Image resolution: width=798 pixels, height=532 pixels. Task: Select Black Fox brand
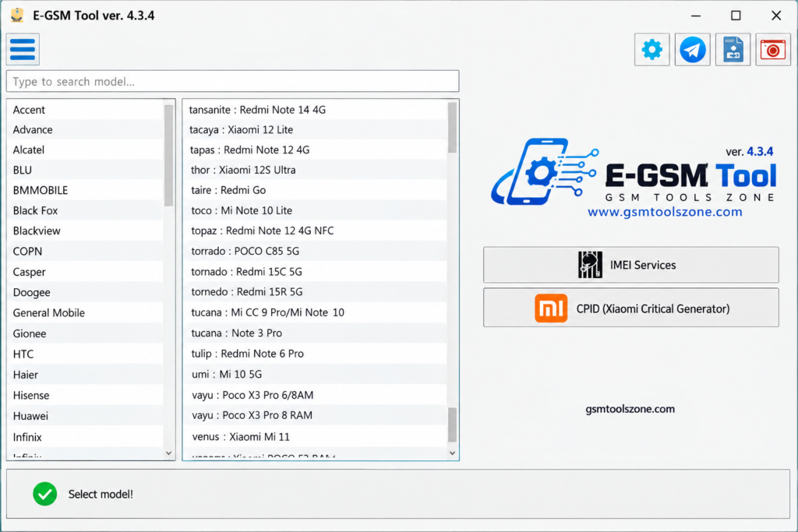(x=85, y=210)
